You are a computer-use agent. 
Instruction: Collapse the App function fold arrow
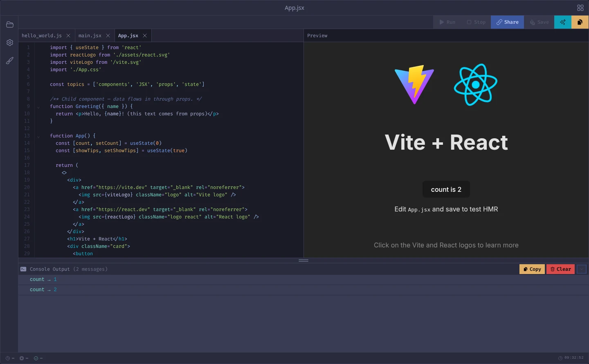click(x=38, y=137)
